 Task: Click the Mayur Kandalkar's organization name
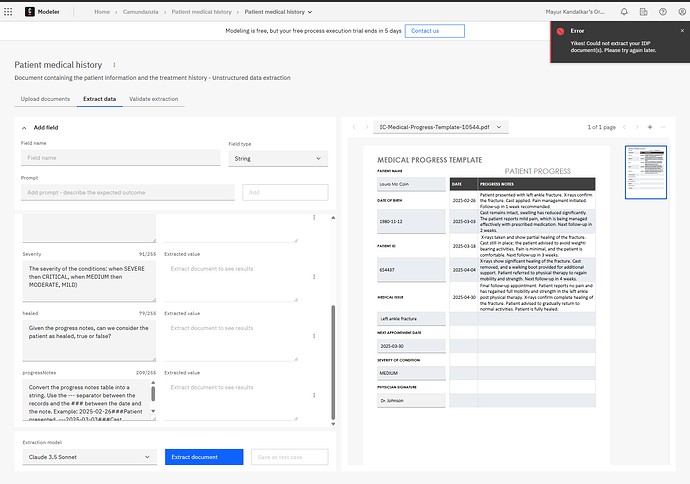coord(575,12)
